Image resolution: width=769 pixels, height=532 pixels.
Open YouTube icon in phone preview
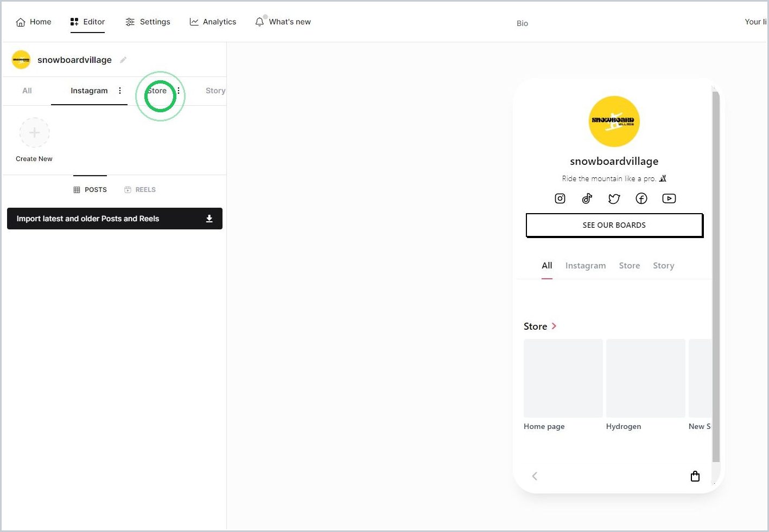669,198
